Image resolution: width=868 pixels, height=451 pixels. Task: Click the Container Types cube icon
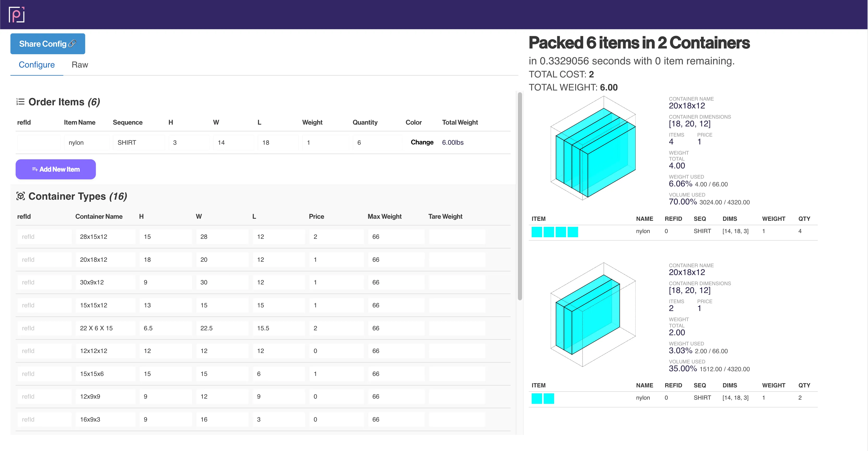[21, 196]
